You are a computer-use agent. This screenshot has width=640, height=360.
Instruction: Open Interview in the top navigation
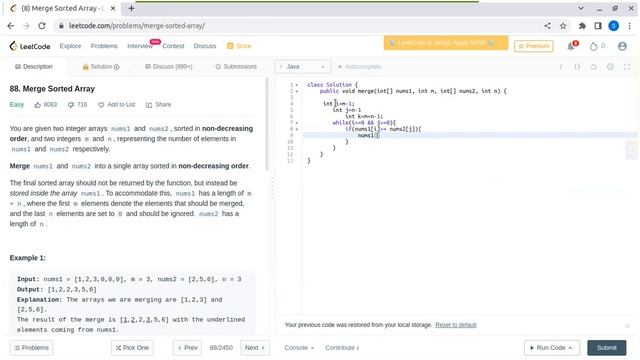140,46
